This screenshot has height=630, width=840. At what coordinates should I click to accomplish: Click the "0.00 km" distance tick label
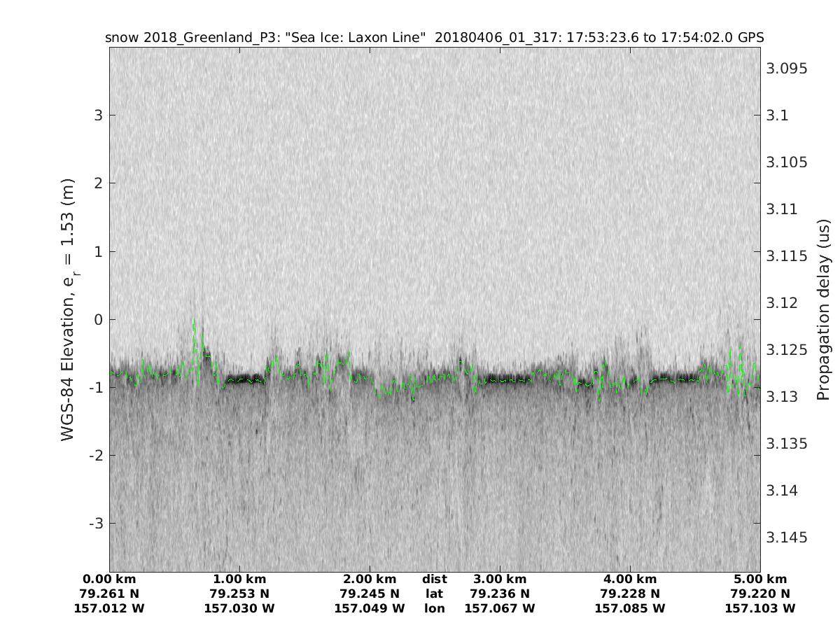tap(109, 579)
